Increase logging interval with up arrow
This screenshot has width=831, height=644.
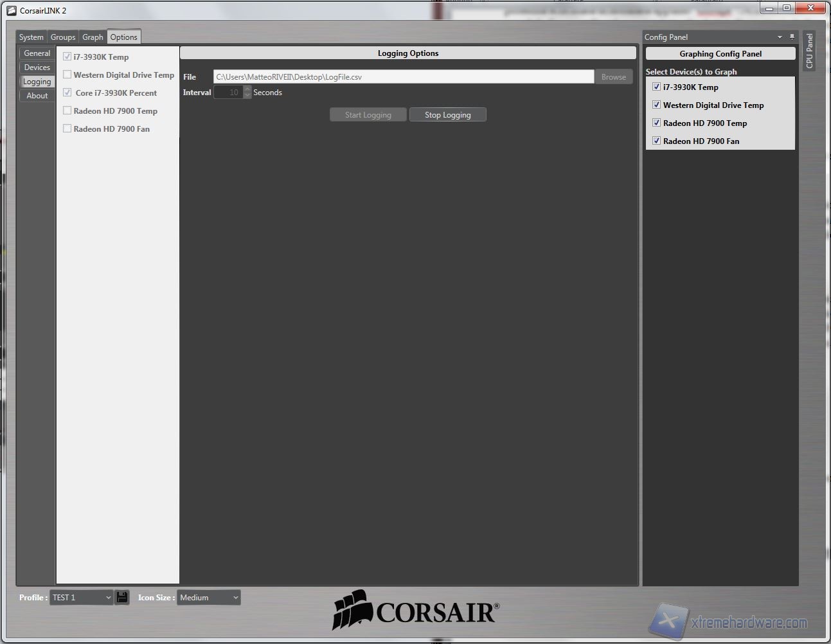click(247, 89)
